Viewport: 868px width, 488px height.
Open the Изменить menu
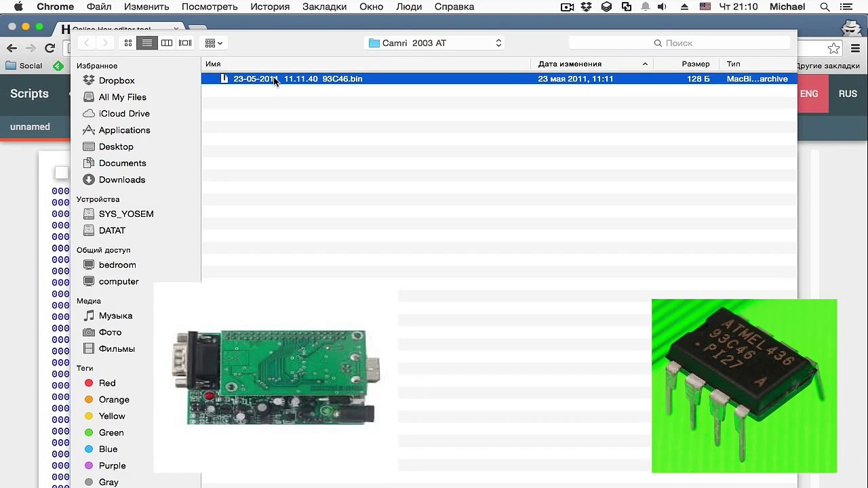pos(146,7)
